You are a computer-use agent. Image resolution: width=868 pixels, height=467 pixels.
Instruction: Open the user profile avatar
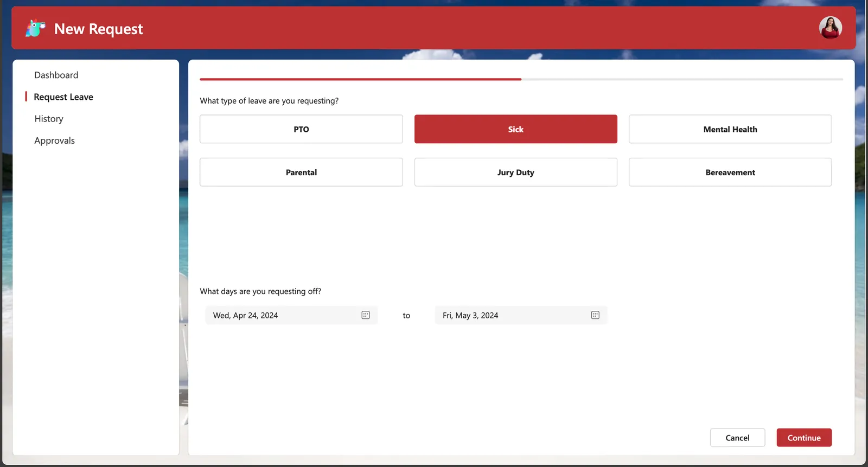[830, 28]
